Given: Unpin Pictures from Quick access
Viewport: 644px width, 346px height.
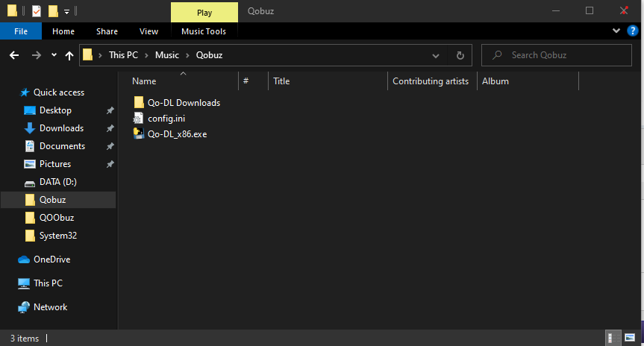Looking at the screenshot, I should click(110, 164).
